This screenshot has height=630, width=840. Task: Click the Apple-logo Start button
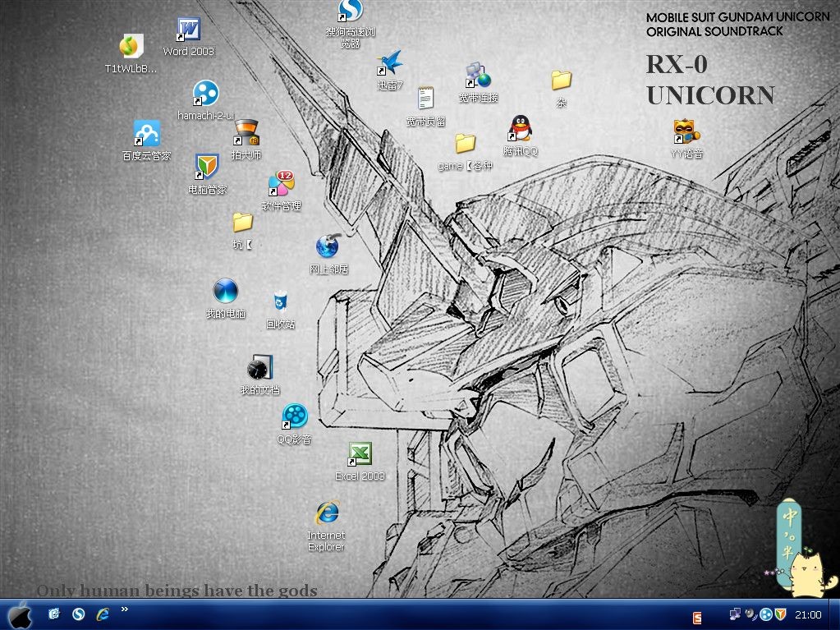pyautogui.click(x=21, y=614)
